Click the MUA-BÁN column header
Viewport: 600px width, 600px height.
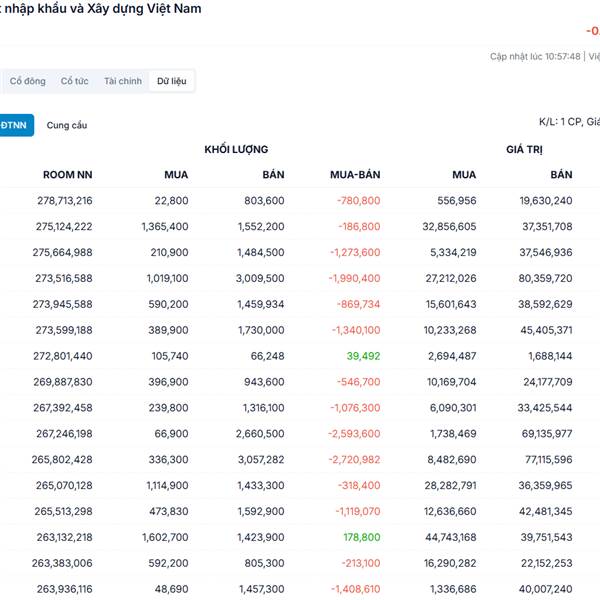(355, 175)
